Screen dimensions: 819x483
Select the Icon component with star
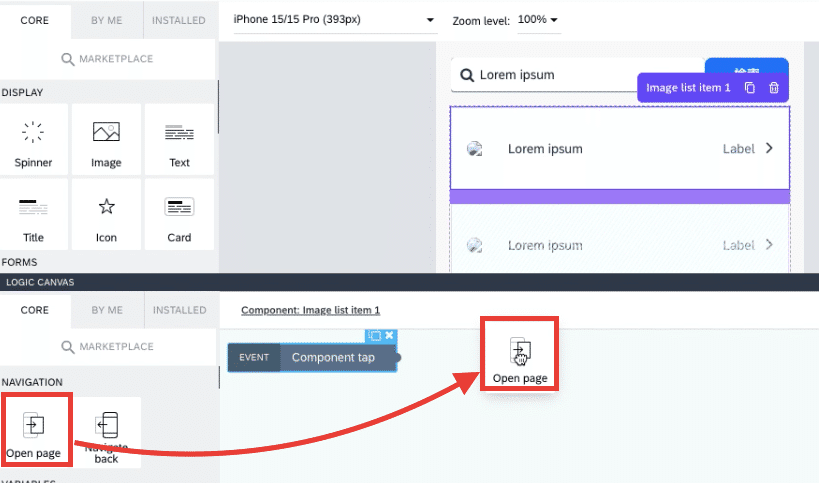coord(106,214)
